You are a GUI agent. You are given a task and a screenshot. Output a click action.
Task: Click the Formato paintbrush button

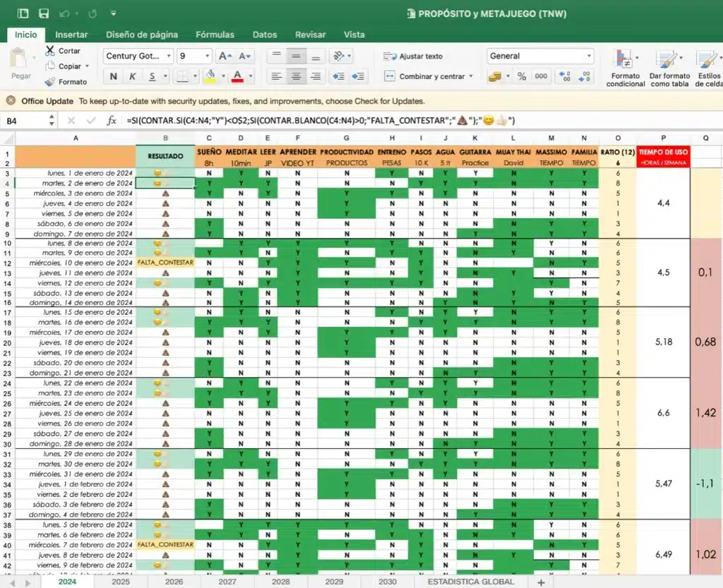[x=66, y=82]
